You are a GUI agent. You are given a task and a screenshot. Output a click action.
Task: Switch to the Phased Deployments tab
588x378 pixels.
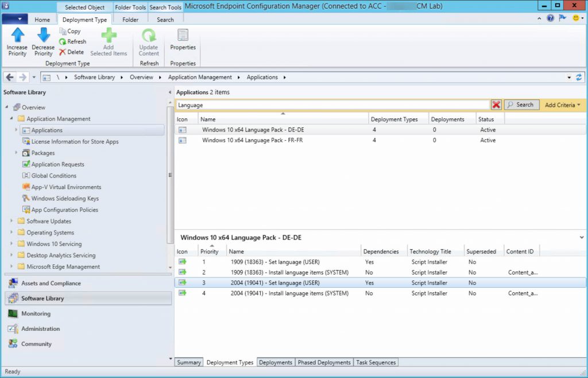[x=324, y=362]
